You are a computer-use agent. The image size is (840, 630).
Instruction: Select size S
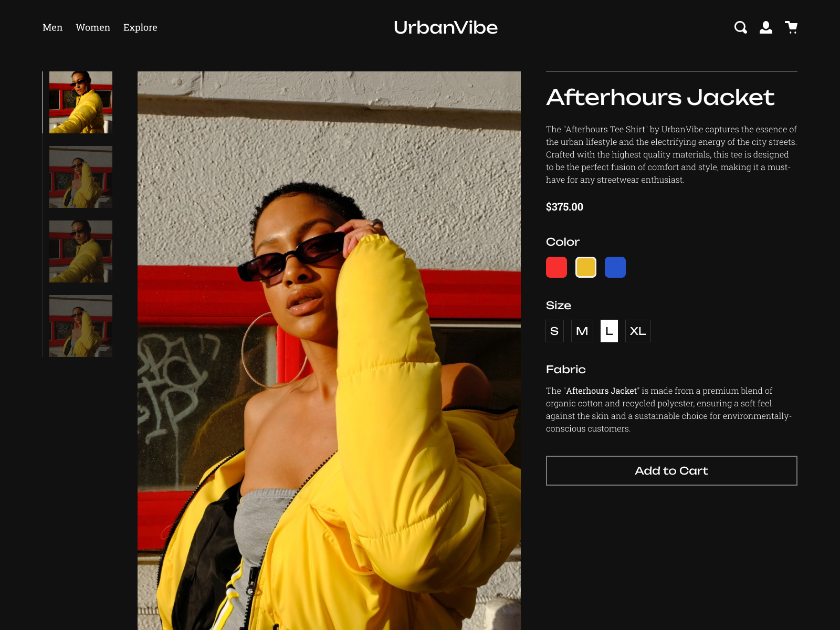tap(555, 331)
